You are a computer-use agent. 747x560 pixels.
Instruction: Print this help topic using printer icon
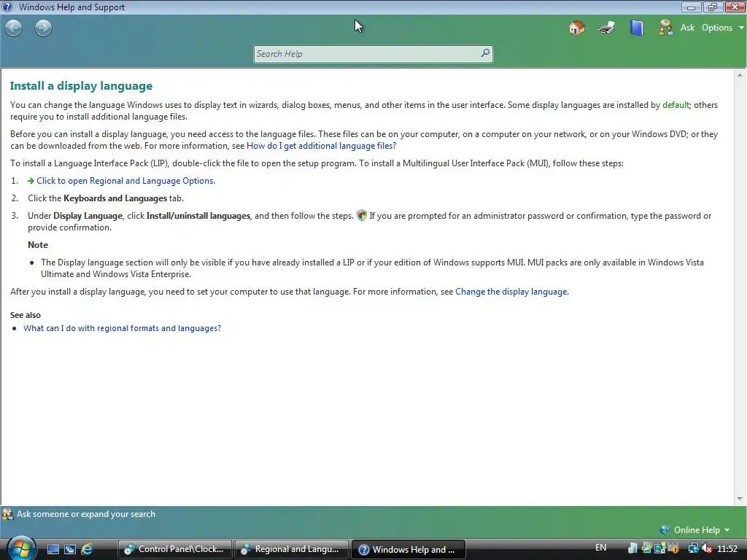click(x=607, y=28)
